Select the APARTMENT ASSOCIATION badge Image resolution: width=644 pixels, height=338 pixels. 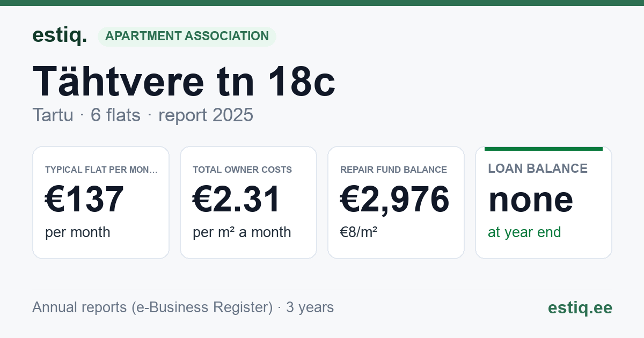click(187, 36)
